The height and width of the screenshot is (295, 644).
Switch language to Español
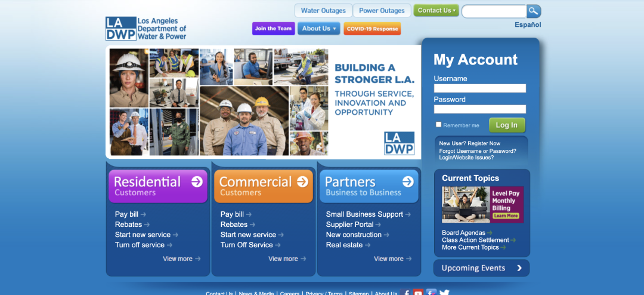[528, 24]
